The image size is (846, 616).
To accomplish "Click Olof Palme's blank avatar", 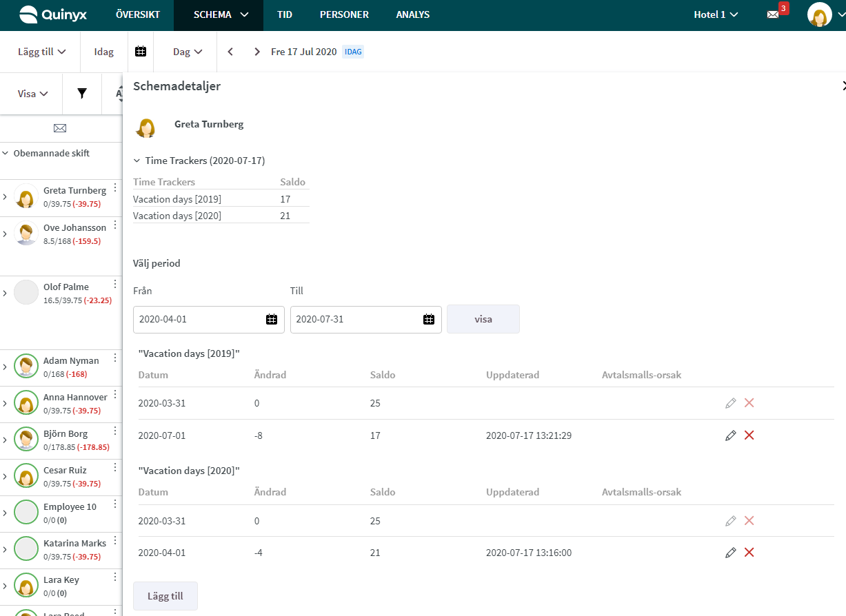I will (x=26, y=292).
